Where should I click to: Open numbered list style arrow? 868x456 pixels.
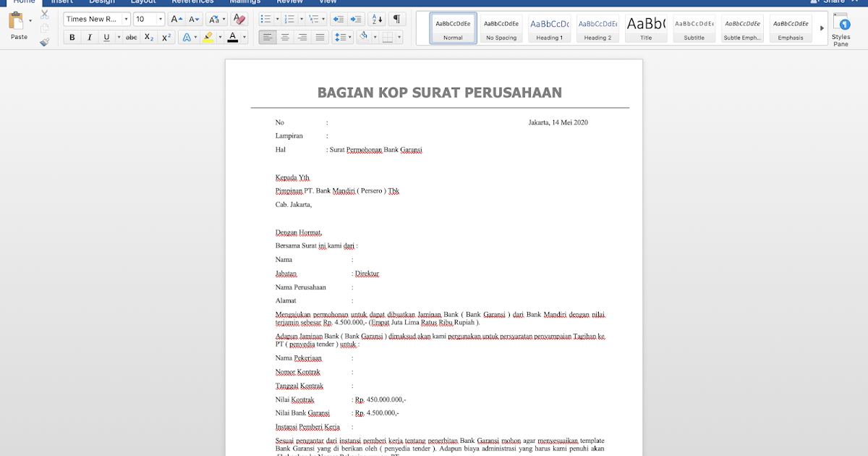coord(301,19)
